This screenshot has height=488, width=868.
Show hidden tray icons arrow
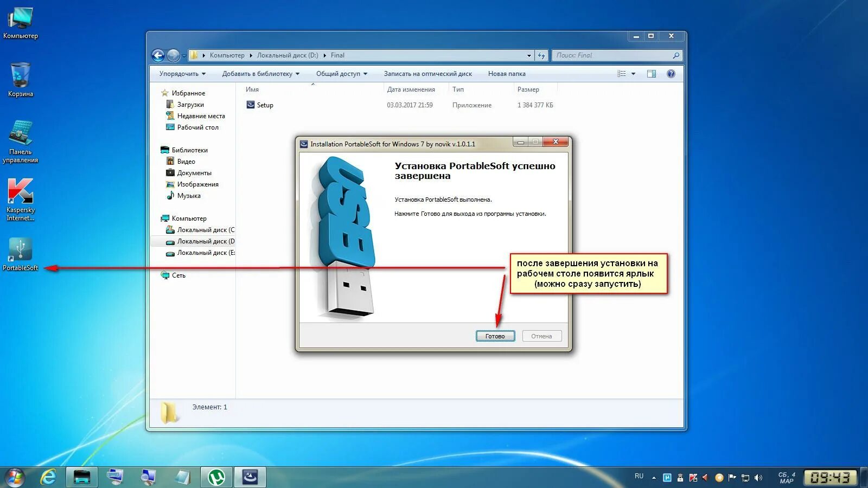[x=654, y=478]
